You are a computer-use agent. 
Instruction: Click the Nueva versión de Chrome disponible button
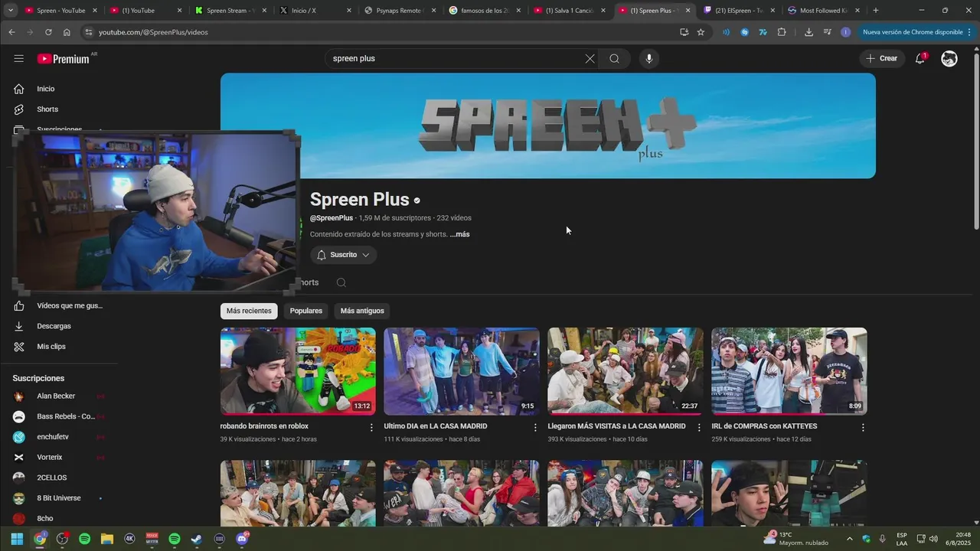tap(913, 32)
